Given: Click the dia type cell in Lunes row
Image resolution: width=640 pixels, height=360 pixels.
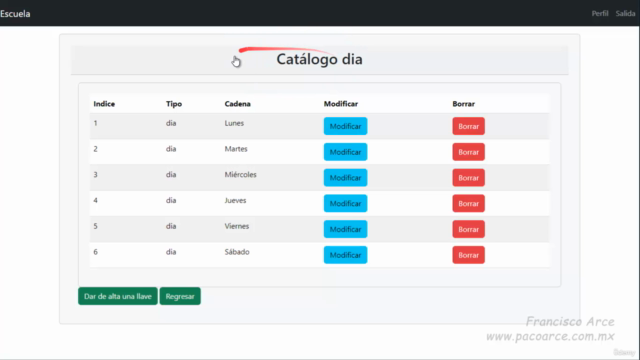Looking at the screenshot, I should [x=171, y=123].
